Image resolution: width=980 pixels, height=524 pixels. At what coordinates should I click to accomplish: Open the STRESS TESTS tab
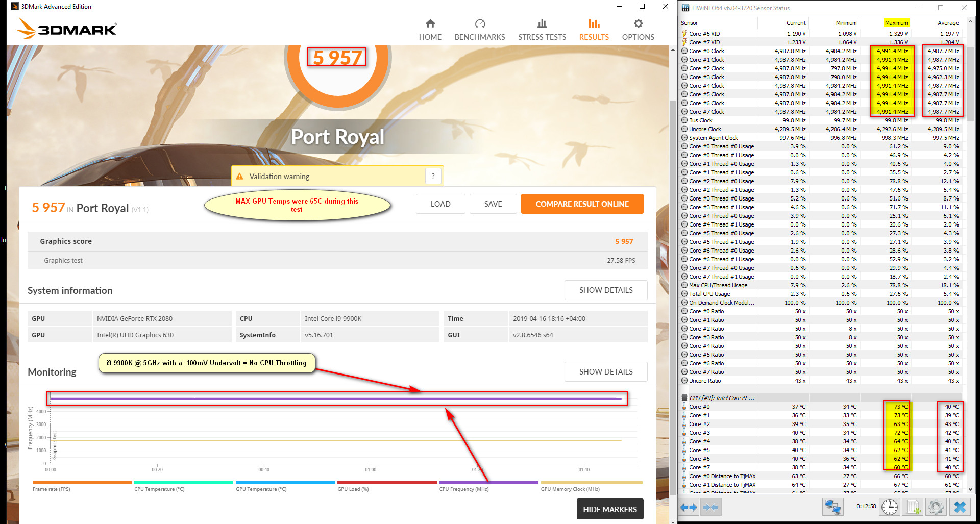point(542,30)
